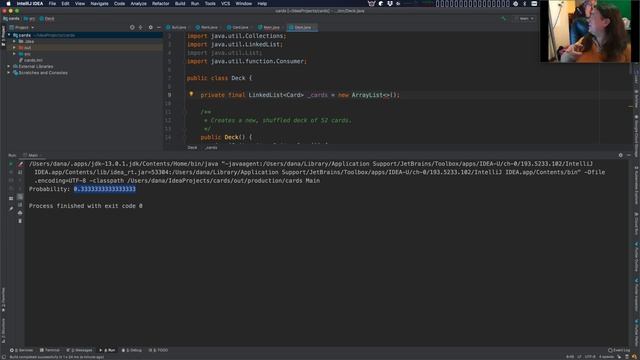The image size is (640, 360).
Task: Click the locate/scroll-from-source target icon
Action: 132,27
